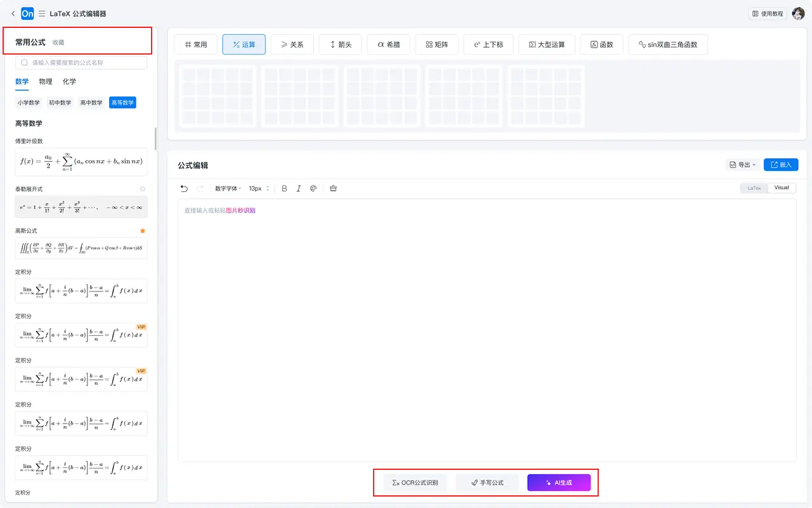
Task: Switch to the 物理 subject tab
Action: (x=45, y=81)
